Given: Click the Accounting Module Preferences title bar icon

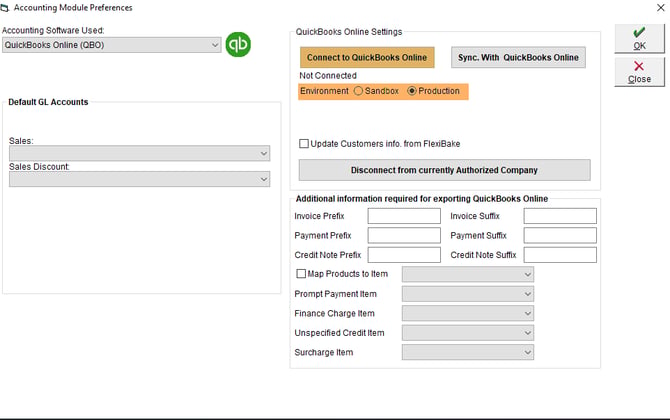Looking at the screenshot, I should coord(5,8).
